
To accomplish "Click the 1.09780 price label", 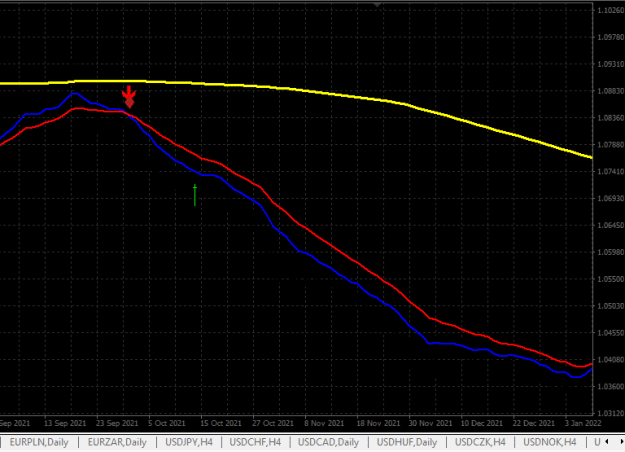I will pyautogui.click(x=611, y=37).
